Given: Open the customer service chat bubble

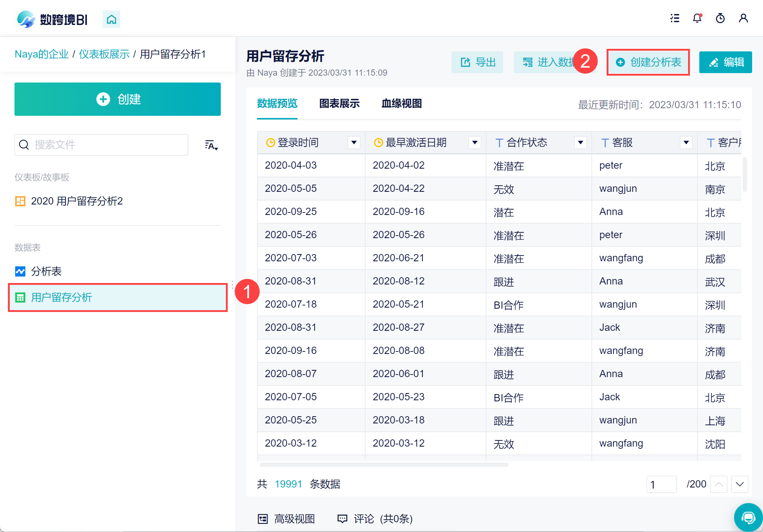Looking at the screenshot, I should [748, 518].
